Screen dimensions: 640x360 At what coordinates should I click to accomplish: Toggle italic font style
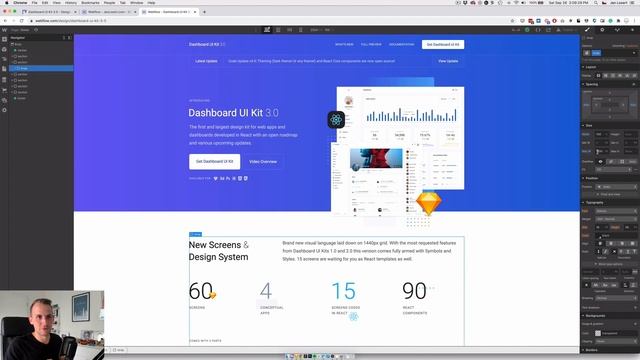605,252
